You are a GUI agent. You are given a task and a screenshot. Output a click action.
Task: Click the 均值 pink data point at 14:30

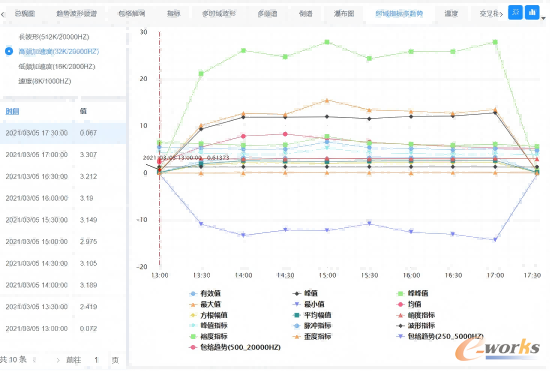pos(285,134)
